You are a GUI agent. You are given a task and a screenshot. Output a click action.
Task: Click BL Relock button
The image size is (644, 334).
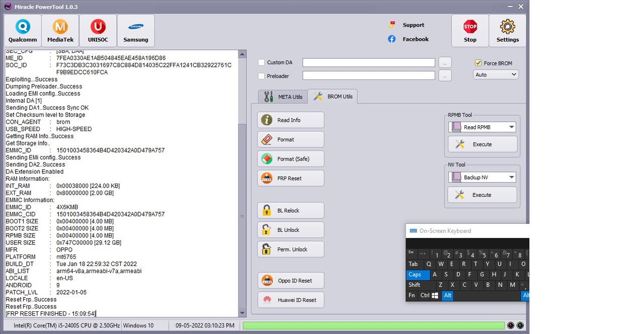click(291, 210)
